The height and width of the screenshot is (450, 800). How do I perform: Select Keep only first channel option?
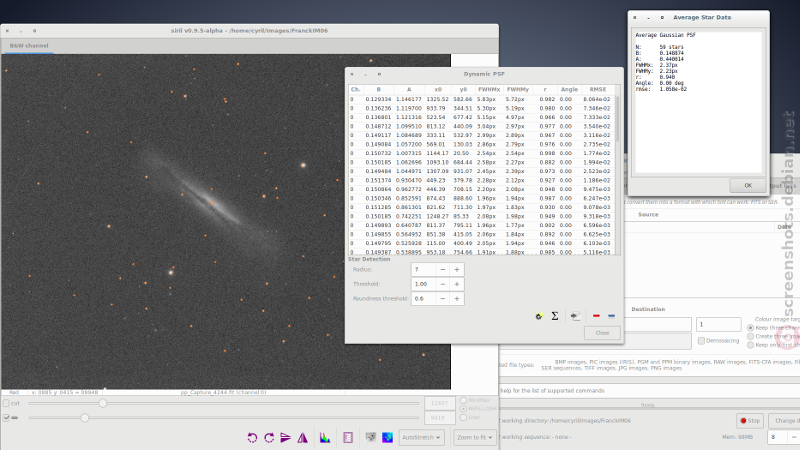751,345
